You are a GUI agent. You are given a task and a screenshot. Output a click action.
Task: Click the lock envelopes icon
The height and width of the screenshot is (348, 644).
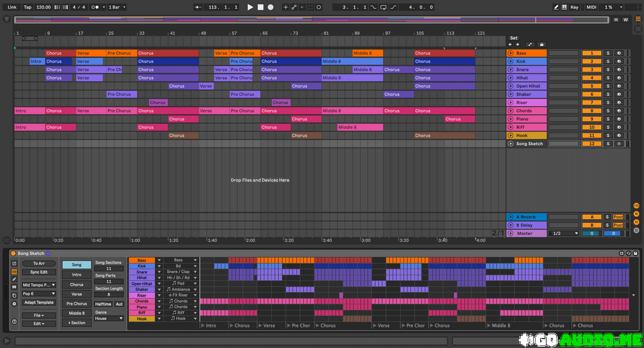coord(541,45)
